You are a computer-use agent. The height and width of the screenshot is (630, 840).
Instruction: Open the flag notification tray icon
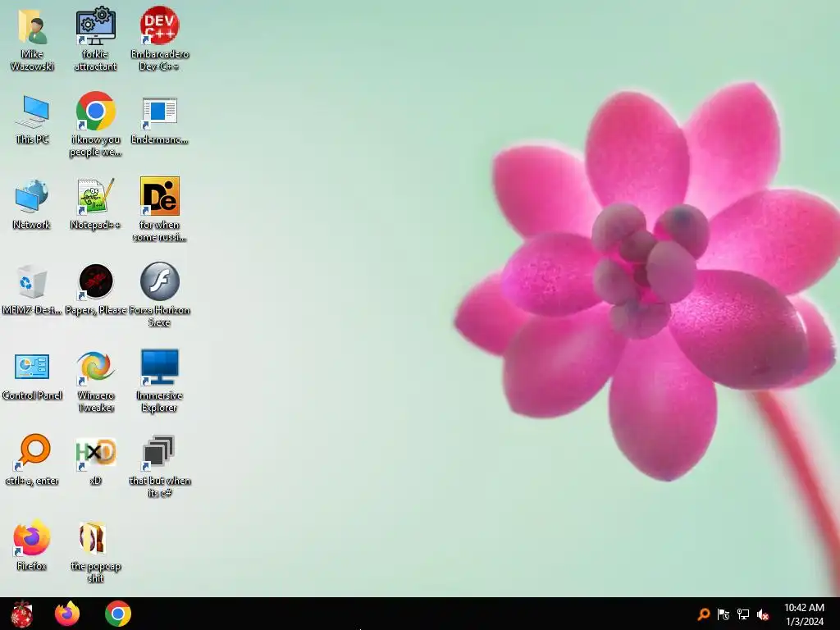click(x=724, y=614)
